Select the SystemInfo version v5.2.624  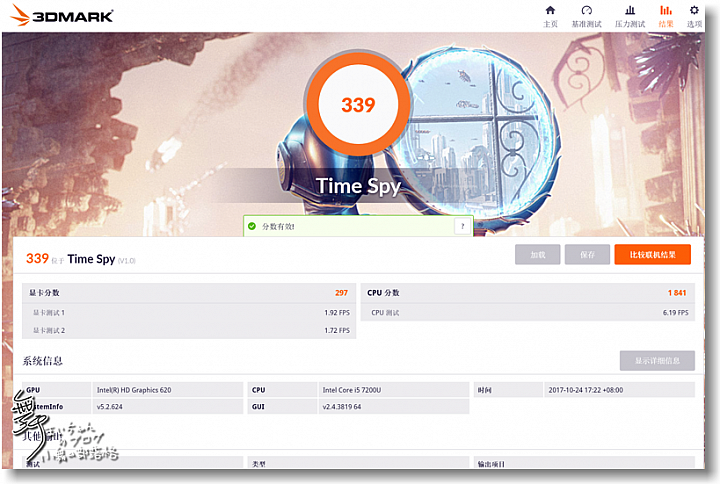pyautogui.click(x=109, y=407)
